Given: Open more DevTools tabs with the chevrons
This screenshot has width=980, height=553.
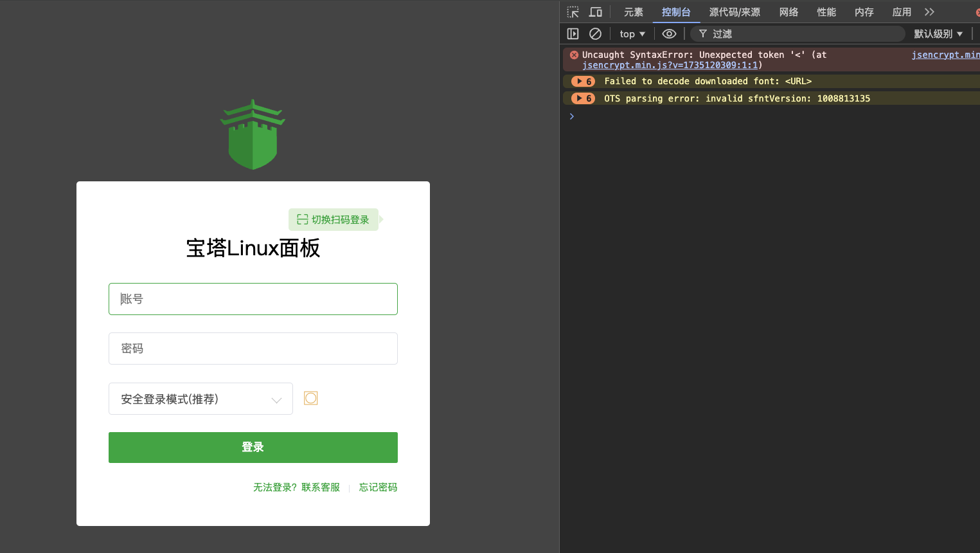Looking at the screenshot, I should coord(929,12).
